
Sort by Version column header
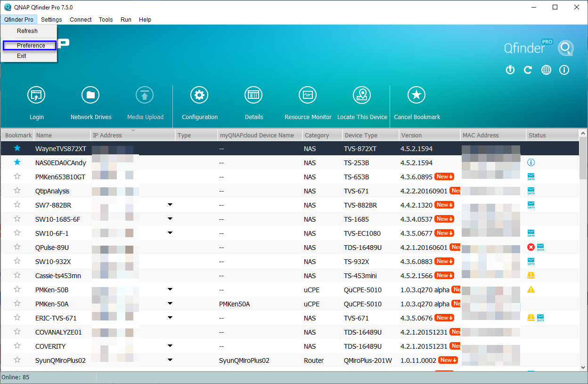click(429, 135)
